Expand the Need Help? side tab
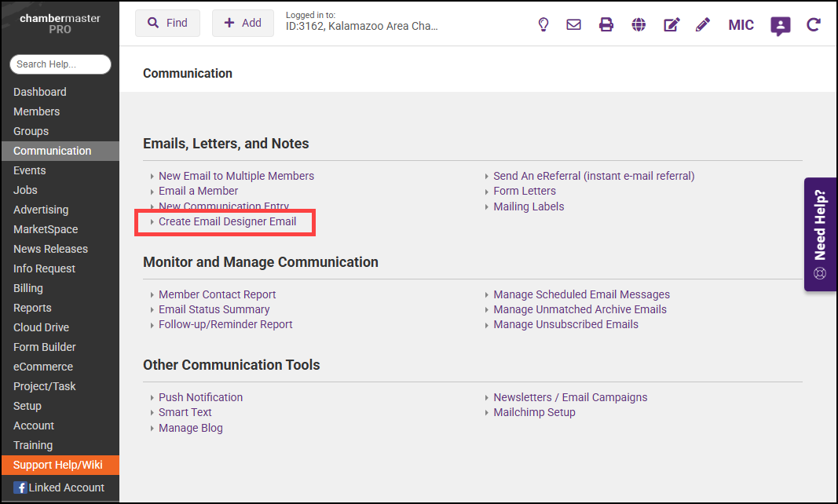The width and height of the screenshot is (838, 504). [x=821, y=234]
